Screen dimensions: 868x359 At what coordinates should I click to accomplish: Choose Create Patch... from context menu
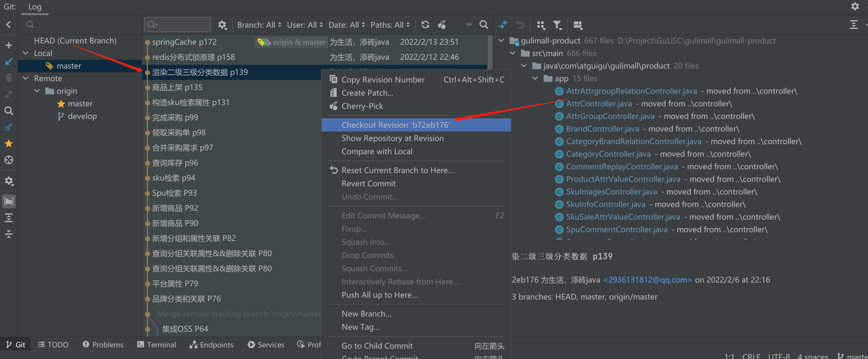click(416, 93)
